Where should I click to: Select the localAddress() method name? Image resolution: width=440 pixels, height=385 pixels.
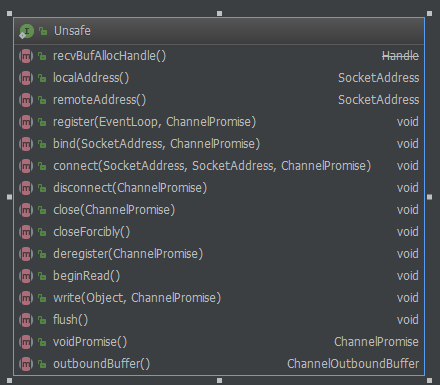click(91, 78)
